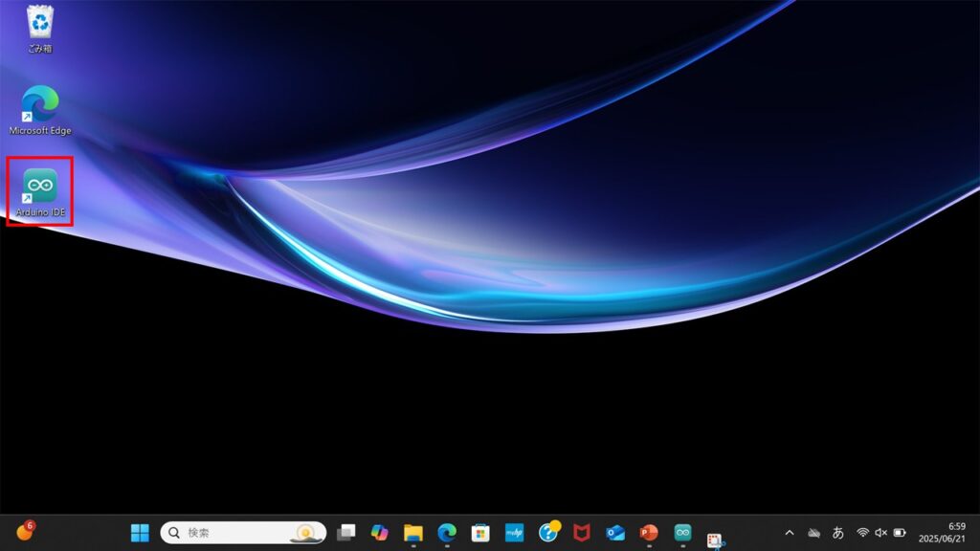Image resolution: width=980 pixels, height=551 pixels.
Task: Open the Wi-Fi network tray icon
Action: 863,532
